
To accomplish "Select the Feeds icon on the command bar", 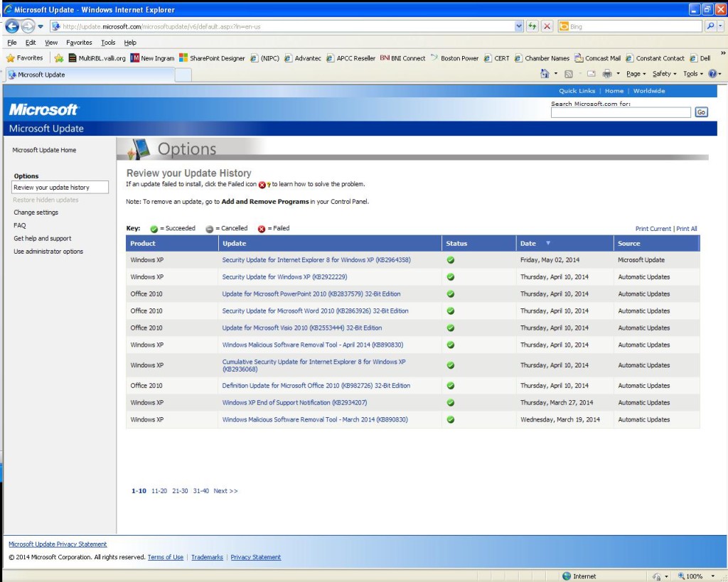I will click(569, 73).
